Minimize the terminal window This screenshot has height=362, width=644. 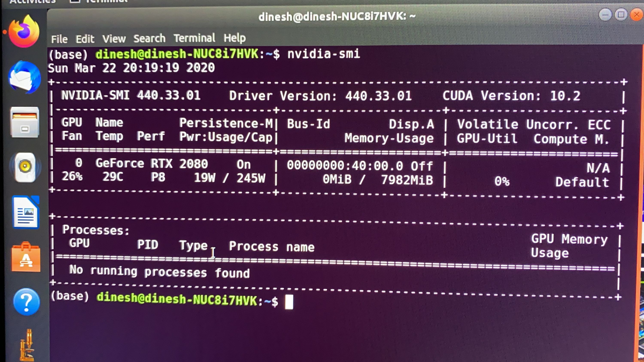(605, 15)
